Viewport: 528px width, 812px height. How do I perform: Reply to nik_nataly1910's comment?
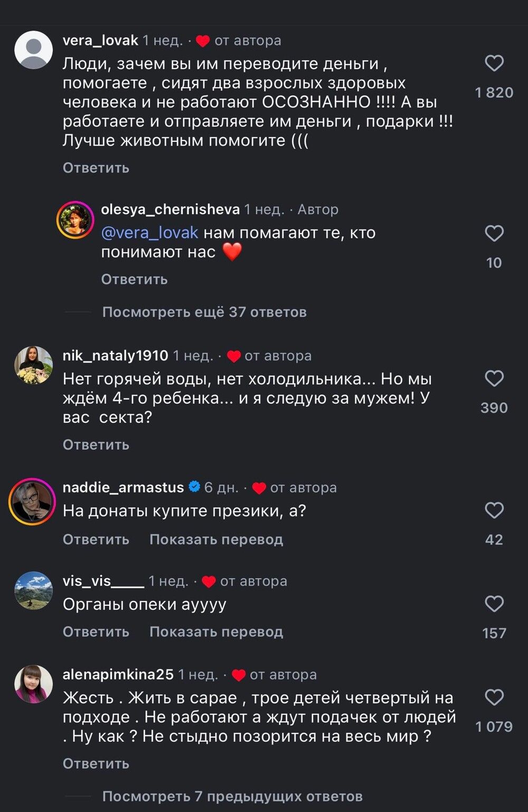[96, 445]
